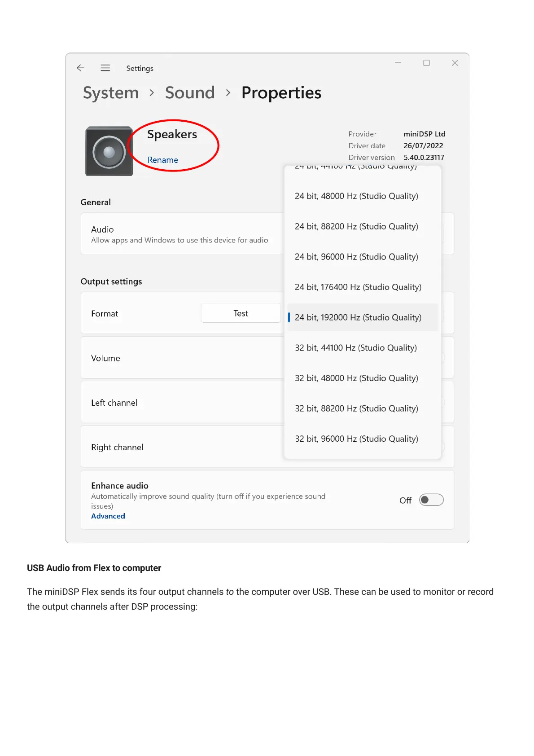534x756 pixels.
Task: Click the Speakers device icon
Action: [x=109, y=151]
